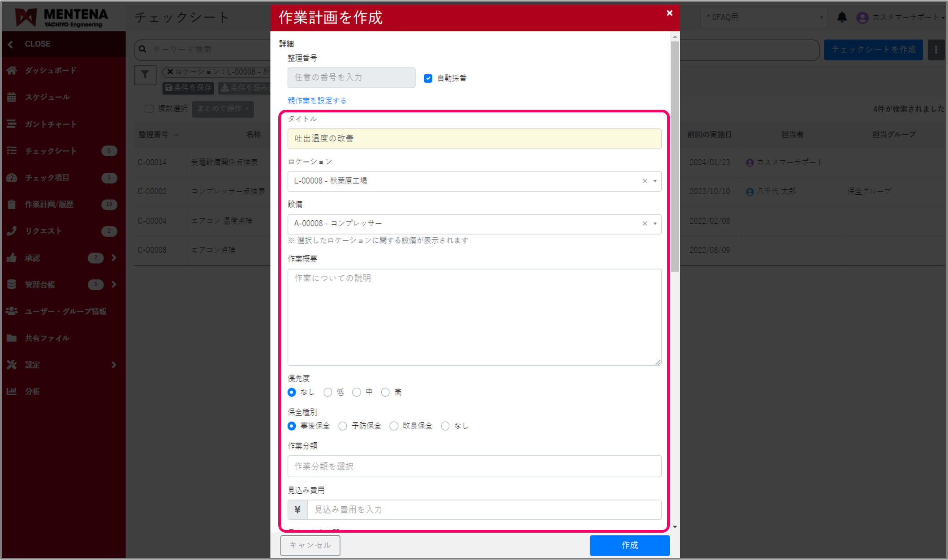Click the 作成 button

[x=629, y=545]
